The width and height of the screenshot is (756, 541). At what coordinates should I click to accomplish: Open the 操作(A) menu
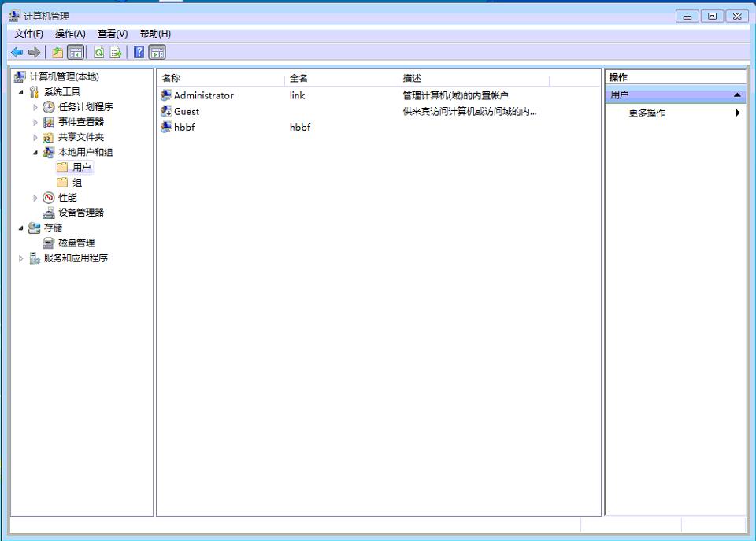pos(70,34)
